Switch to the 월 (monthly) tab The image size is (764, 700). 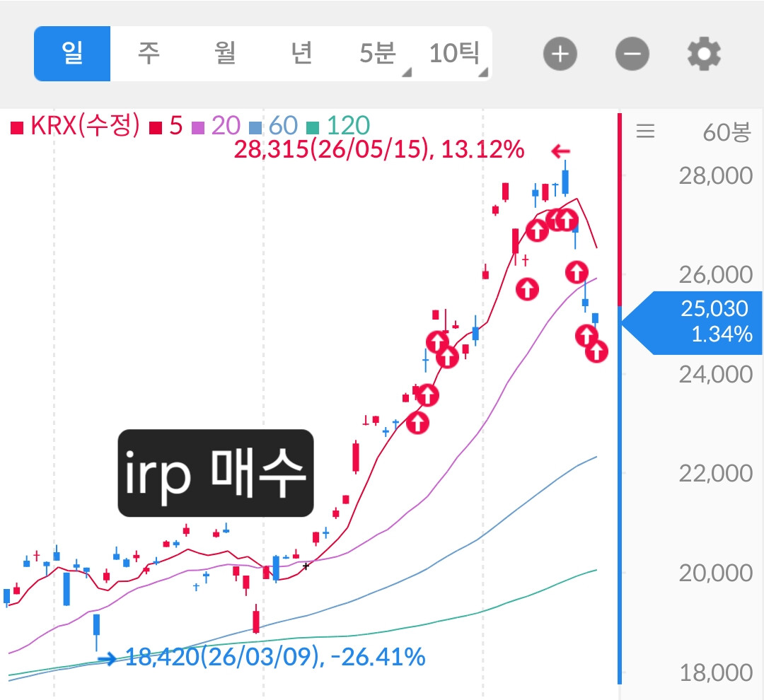click(x=225, y=54)
